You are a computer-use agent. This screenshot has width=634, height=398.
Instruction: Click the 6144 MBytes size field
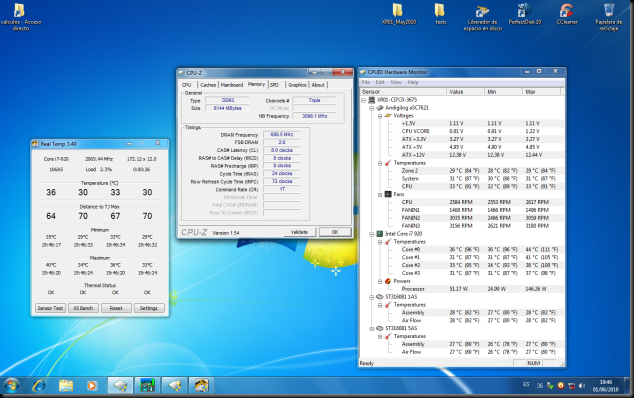click(x=227, y=108)
